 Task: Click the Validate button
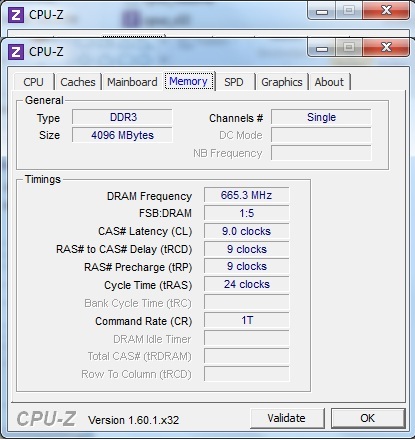tap(287, 418)
